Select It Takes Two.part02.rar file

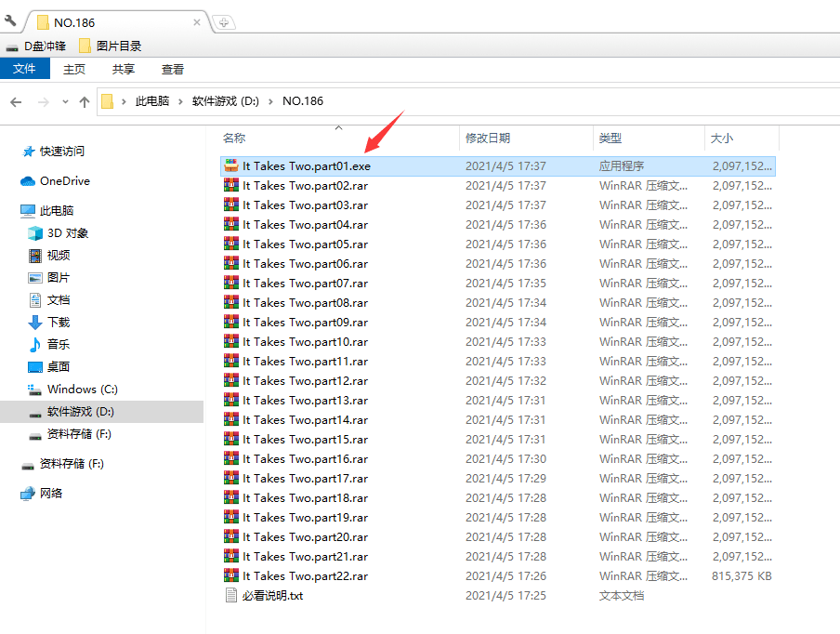pos(498,186)
